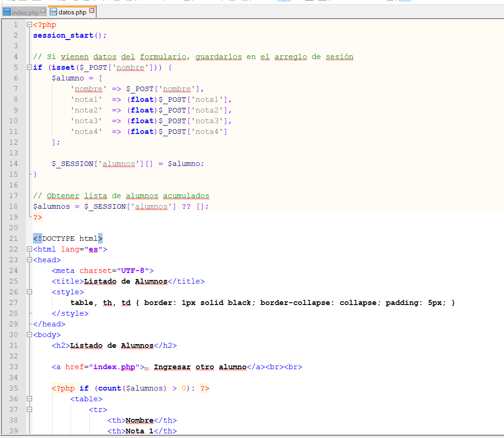This screenshot has width=504, height=438.
Task: Close the index.php tab
Action: pos(43,10)
